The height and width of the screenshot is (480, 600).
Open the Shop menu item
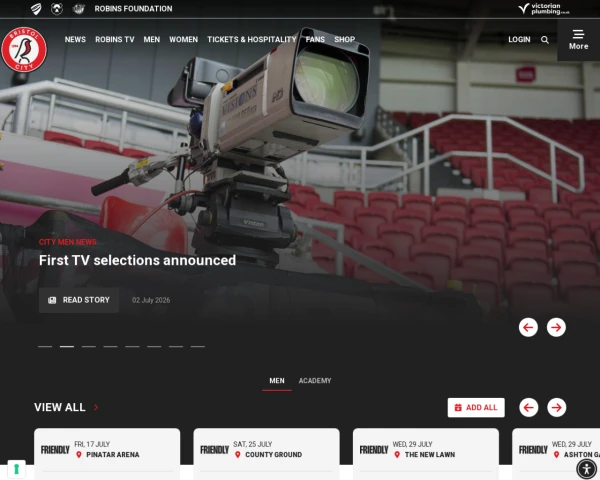click(344, 39)
